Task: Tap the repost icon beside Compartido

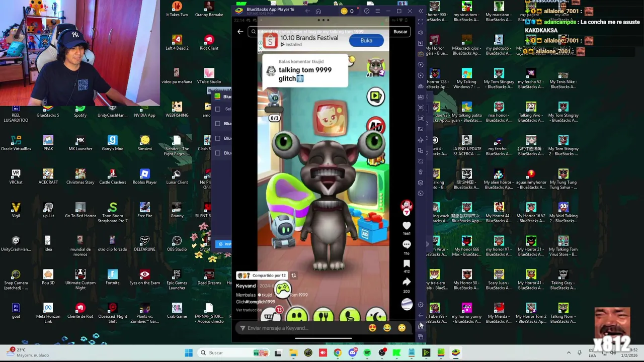Action: (x=294, y=276)
